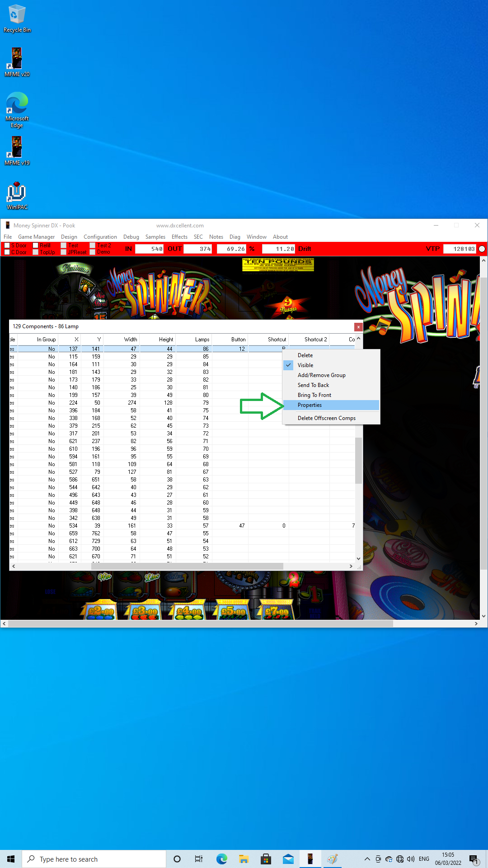The width and height of the screenshot is (488, 868).
Task: Open Meet Now tray icon
Action: click(378, 859)
